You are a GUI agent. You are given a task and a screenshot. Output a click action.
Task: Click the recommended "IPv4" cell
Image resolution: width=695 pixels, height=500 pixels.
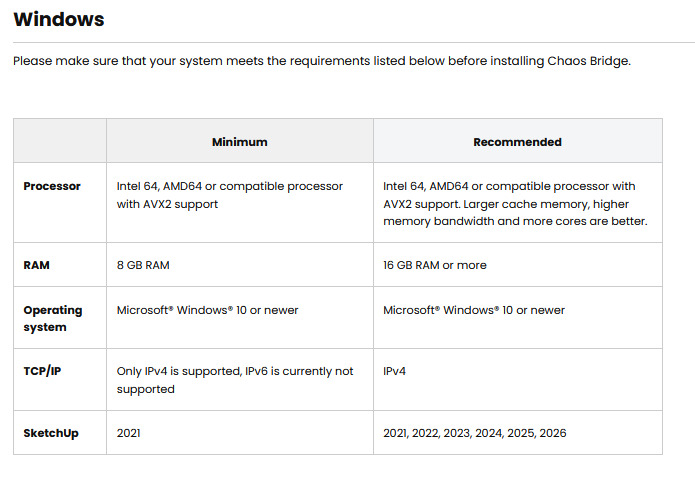(x=396, y=371)
